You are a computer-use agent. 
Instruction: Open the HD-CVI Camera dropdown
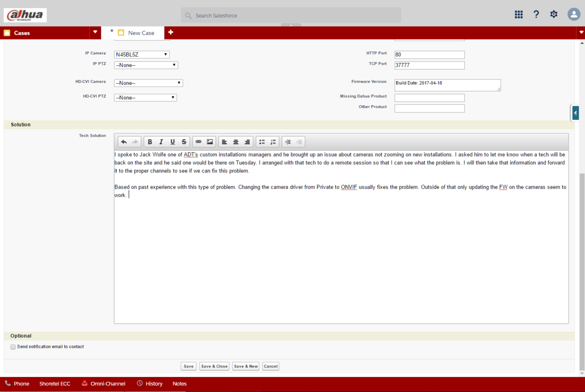[x=148, y=83]
